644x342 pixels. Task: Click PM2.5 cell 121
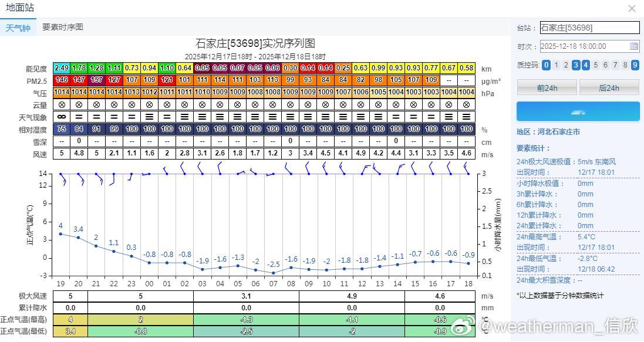click(x=167, y=80)
